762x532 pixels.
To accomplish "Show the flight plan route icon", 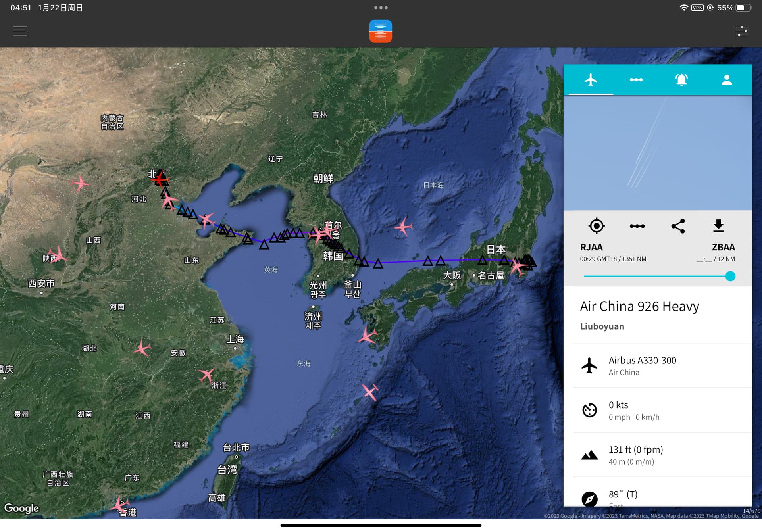I will click(637, 226).
